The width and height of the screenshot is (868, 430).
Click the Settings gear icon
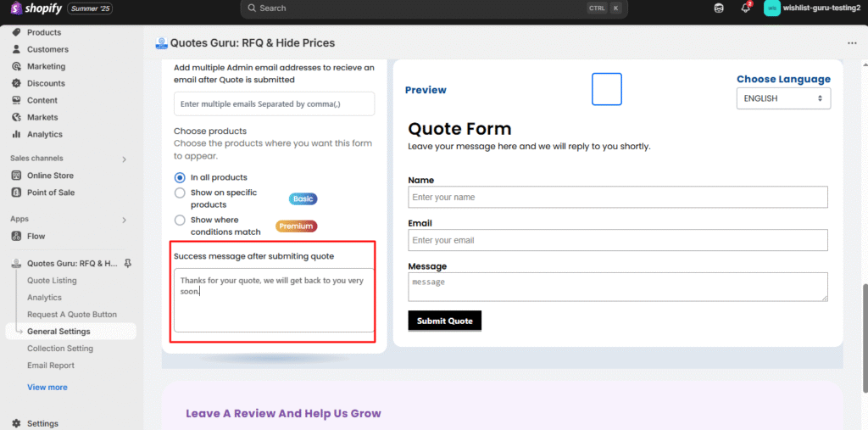[16, 423]
